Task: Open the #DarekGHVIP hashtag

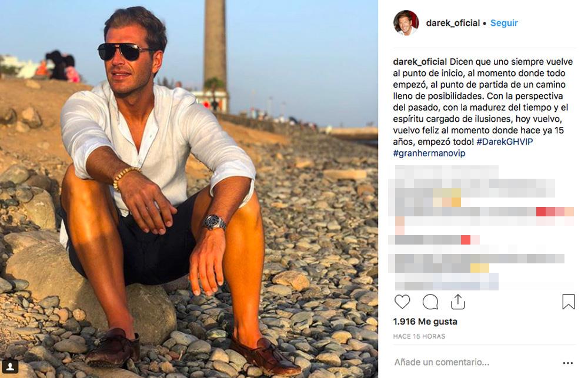Action: 504,142
